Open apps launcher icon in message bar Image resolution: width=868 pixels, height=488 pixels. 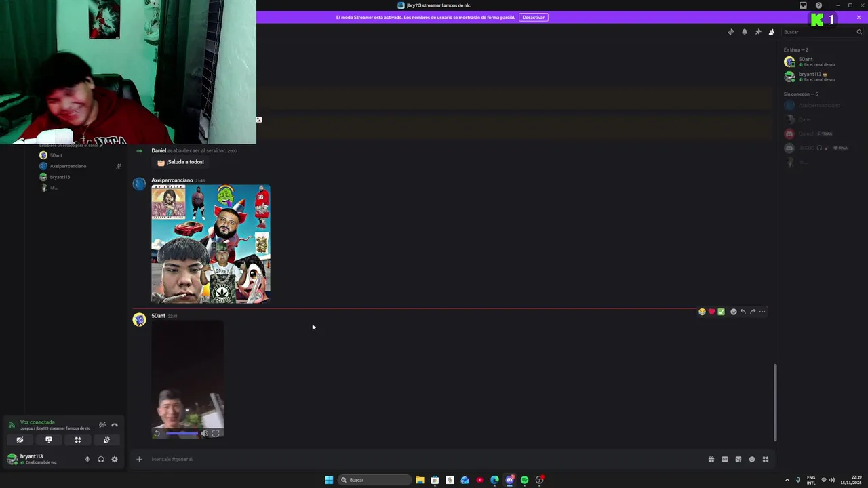765,459
